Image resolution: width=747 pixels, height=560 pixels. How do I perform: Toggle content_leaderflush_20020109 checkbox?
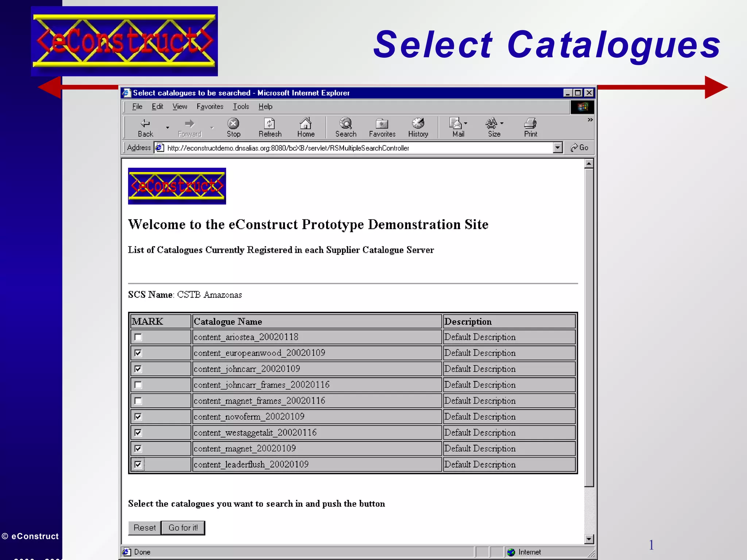pos(138,464)
